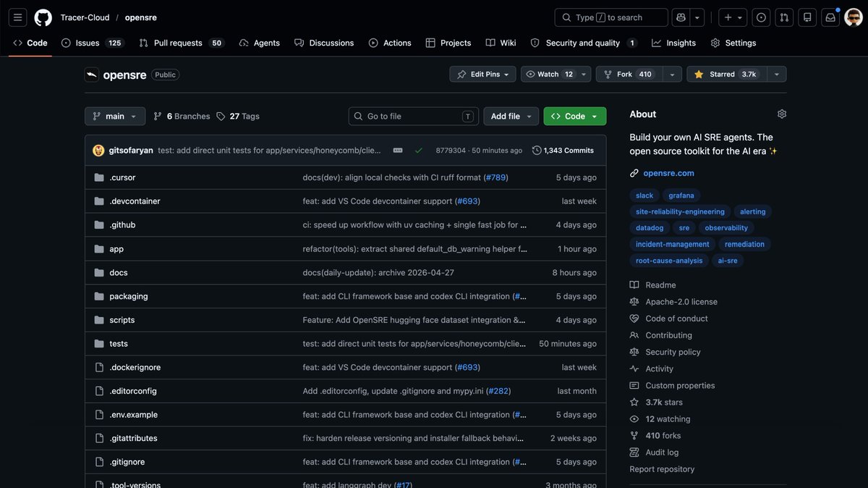View the 27 Tags link
This screenshot has height=488, width=868.
(x=237, y=116)
